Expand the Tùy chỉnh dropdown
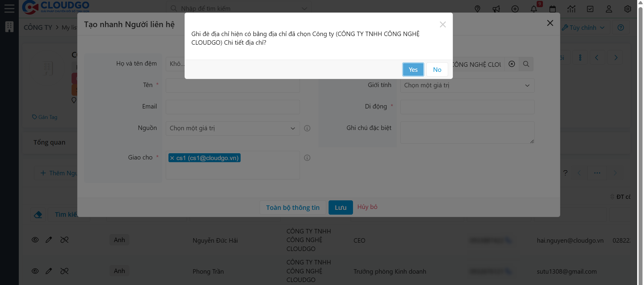The image size is (644, 285). pyautogui.click(x=583, y=27)
